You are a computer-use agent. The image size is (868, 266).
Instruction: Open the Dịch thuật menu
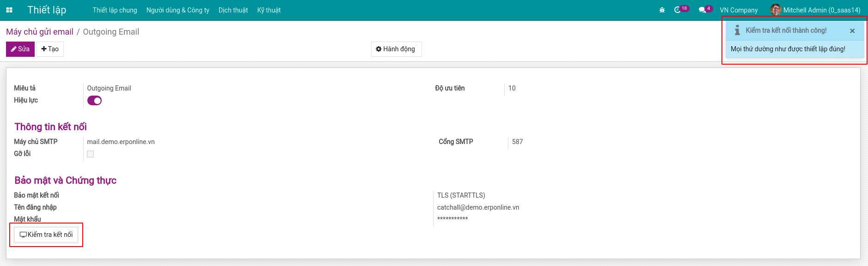233,10
